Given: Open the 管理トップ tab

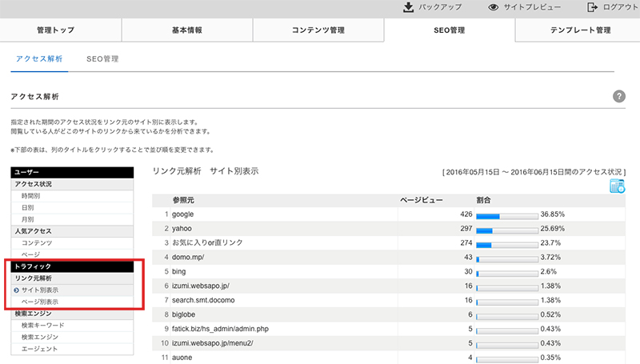Looking at the screenshot, I should (x=61, y=30).
